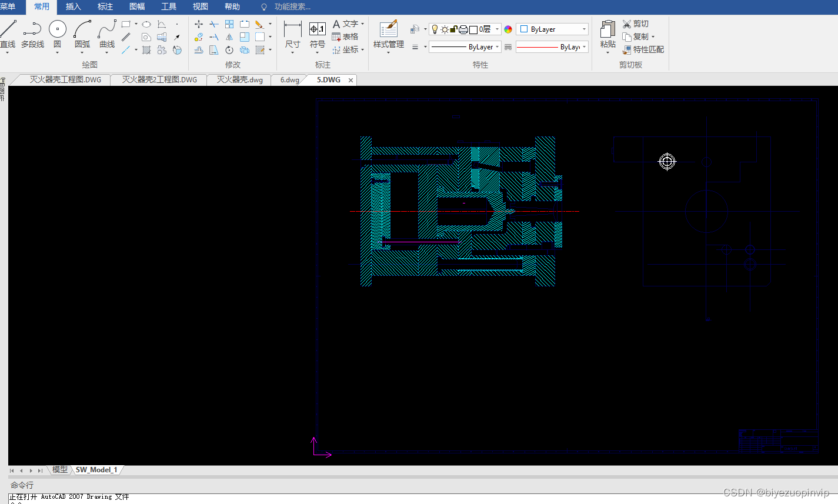Image resolution: width=838 pixels, height=504 pixels.
Task: Switch to the 模型 layout tab
Action: click(x=60, y=470)
